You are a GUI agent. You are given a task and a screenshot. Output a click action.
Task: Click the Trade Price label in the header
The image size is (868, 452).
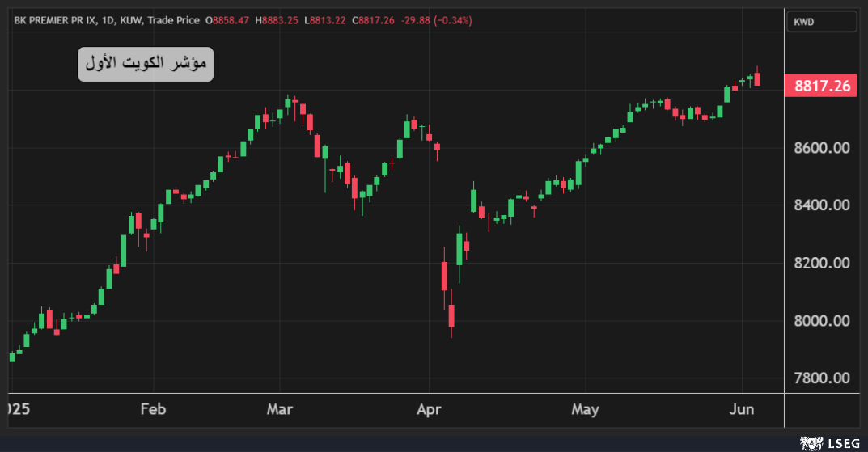(x=171, y=19)
